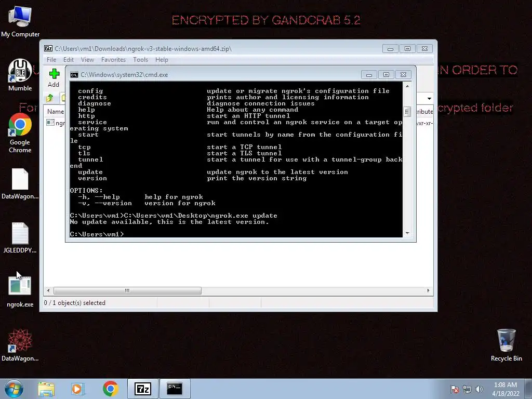The width and height of the screenshot is (532, 399).
Task: Open the 7-Zip Tools menu
Action: coord(140,60)
